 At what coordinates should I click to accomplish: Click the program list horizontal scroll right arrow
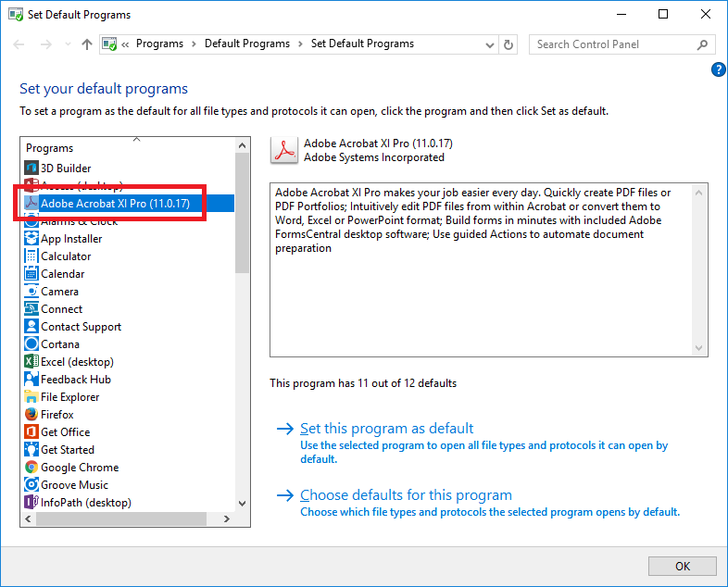click(227, 518)
